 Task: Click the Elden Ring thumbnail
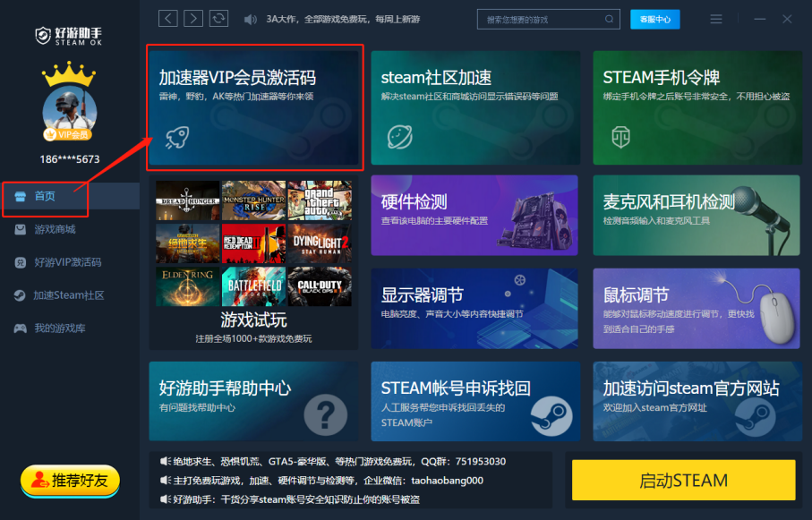tap(187, 286)
